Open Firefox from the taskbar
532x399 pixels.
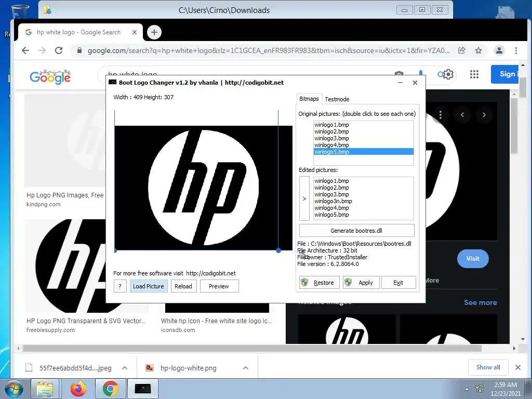[x=78, y=389]
